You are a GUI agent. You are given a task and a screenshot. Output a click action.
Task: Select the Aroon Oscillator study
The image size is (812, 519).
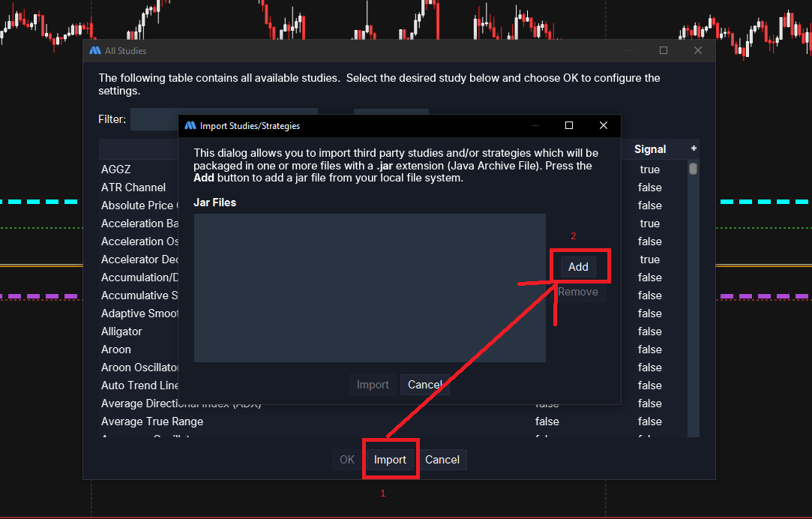pos(139,367)
